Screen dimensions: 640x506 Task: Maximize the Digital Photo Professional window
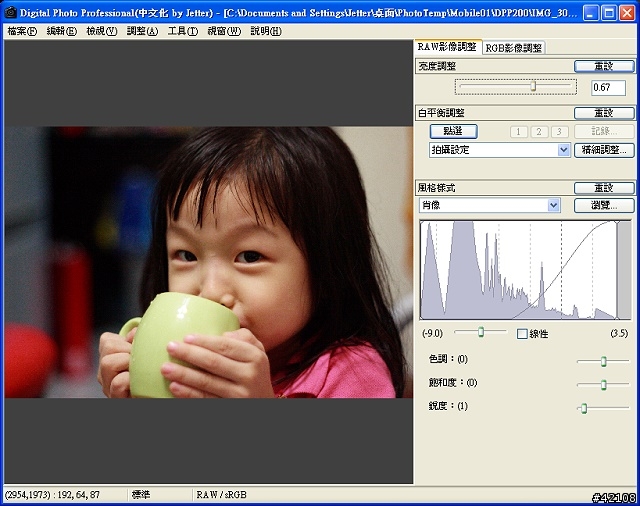[609, 13]
